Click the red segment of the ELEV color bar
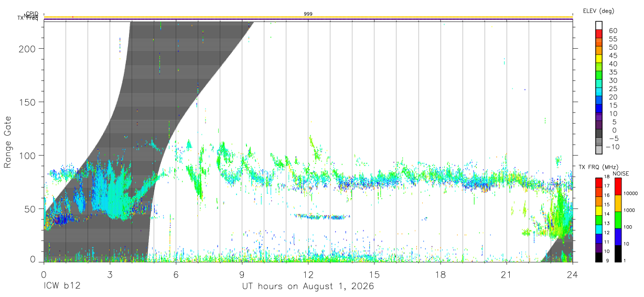Image resolution: width=644 pixels, height=297 pixels. 600,34
